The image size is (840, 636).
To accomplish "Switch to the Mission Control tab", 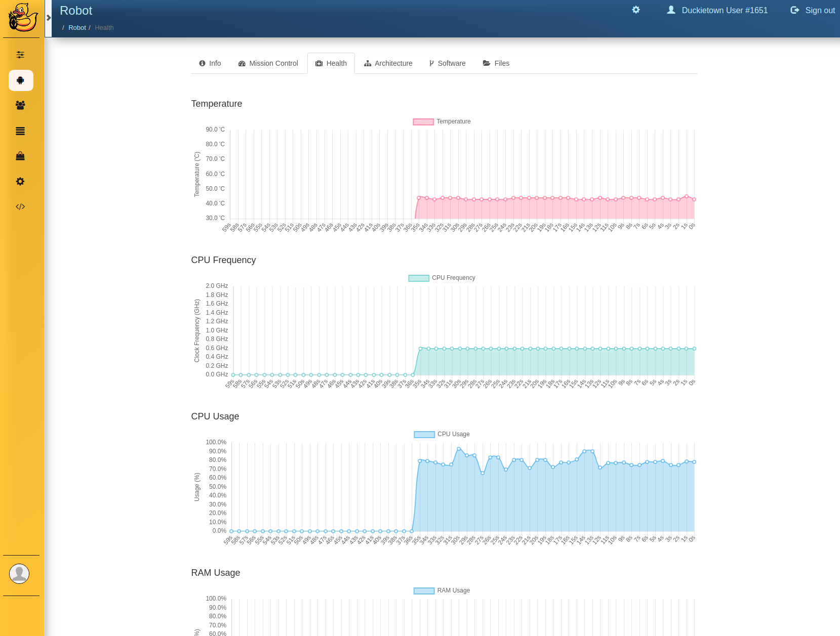I will tap(268, 63).
